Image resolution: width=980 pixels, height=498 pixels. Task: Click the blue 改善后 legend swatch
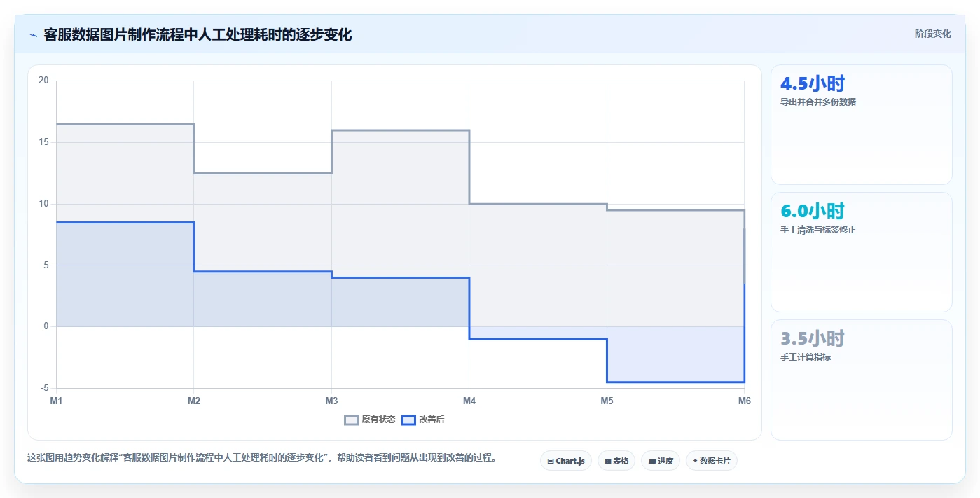[x=408, y=420]
